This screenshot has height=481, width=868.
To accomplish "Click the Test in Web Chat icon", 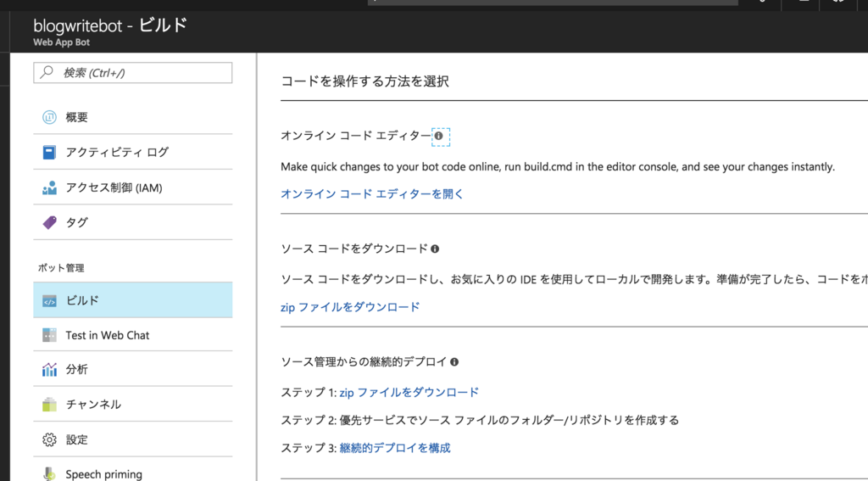I will pos(49,335).
